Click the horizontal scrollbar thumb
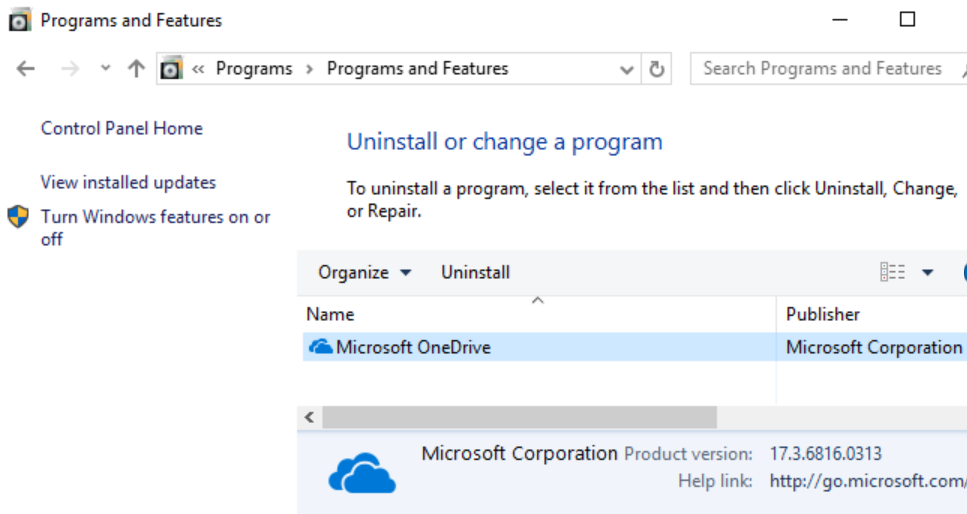Viewport: 967px width, 514px height. (x=519, y=417)
